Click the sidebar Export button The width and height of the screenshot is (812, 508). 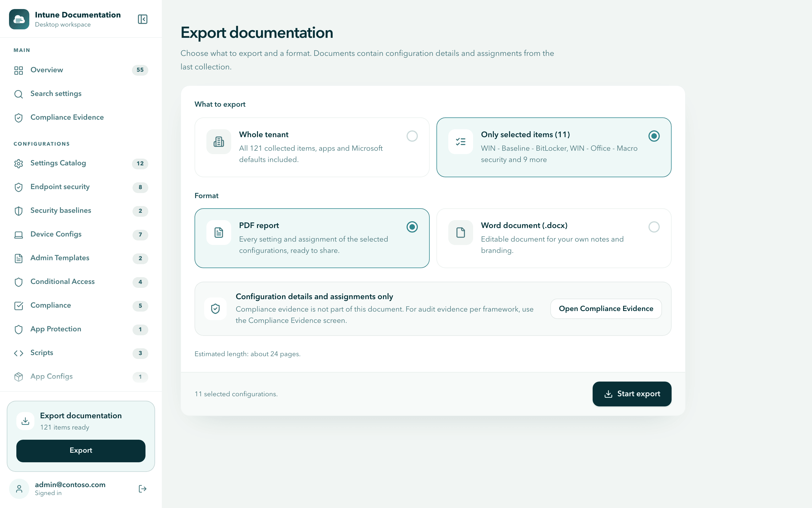81,450
